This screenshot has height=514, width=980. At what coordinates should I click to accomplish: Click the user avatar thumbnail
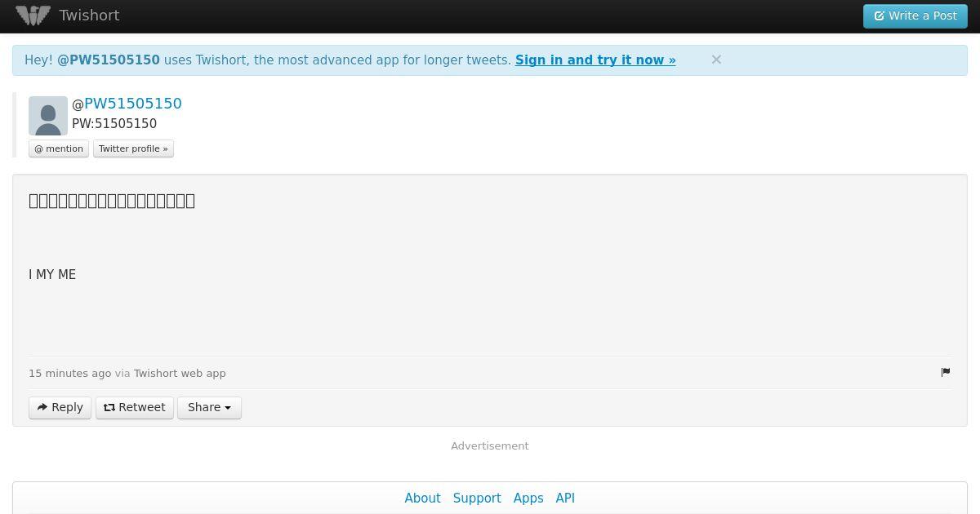coord(48,116)
